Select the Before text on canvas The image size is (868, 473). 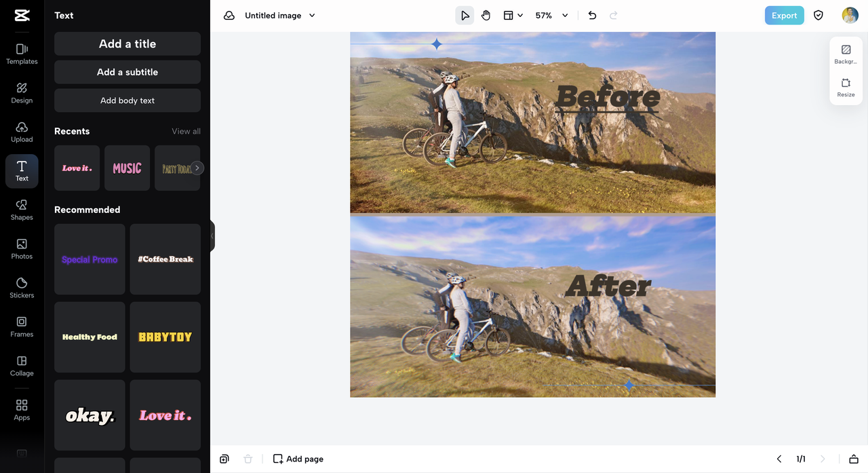tap(608, 98)
